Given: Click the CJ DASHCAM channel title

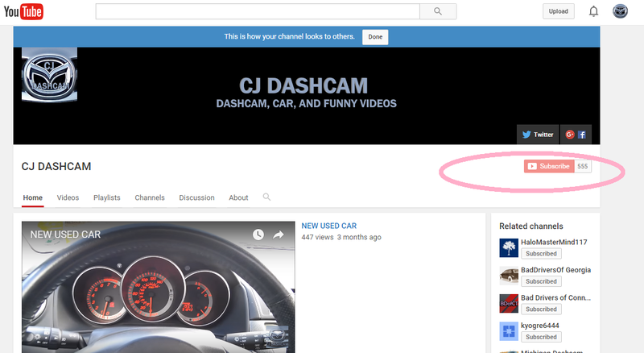Looking at the screenshot, I should point(56,167).
